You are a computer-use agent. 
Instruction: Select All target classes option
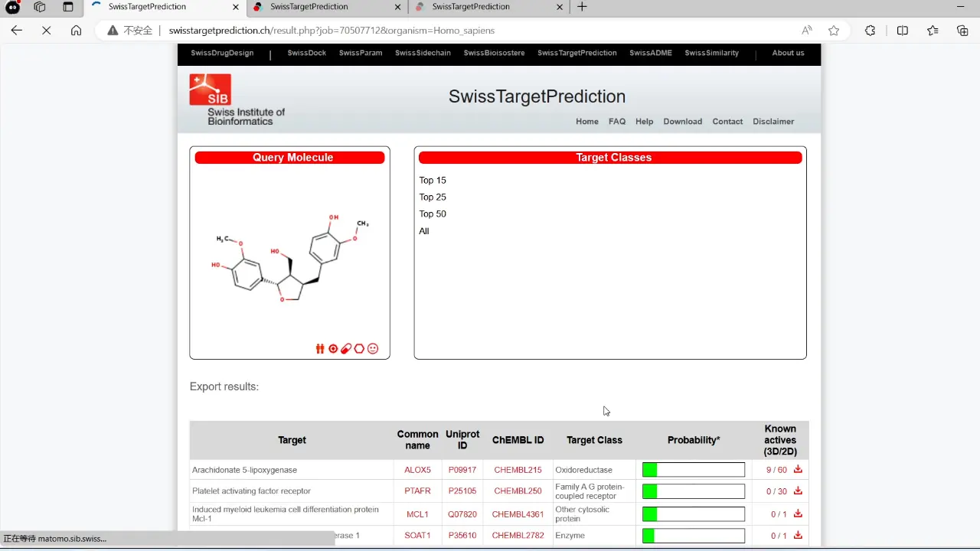click(424, 230)
